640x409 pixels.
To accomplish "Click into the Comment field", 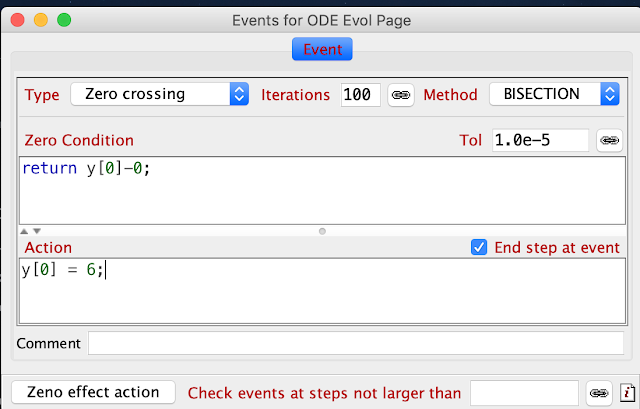I will point(356,343).
